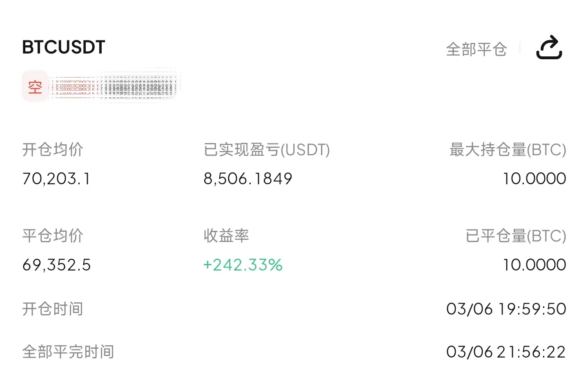The height and width of the screenshot is (389, 588).
Task: Select the 收益率 label
Action: coord(226,236)
